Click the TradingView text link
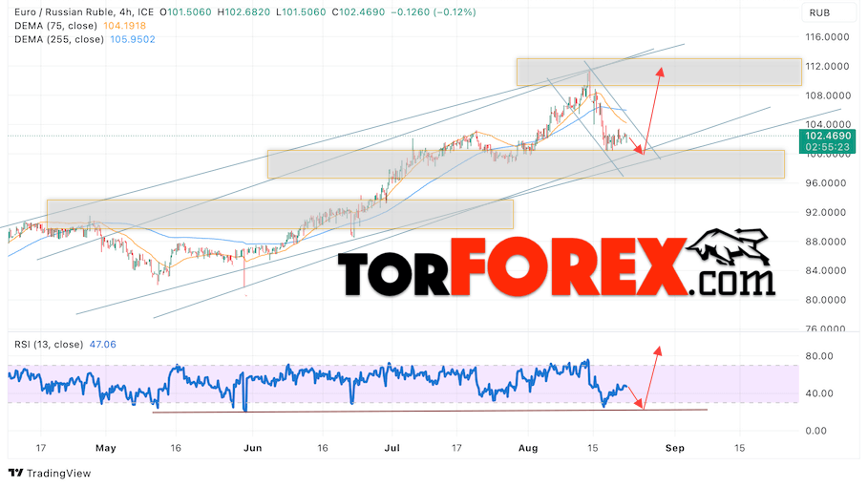868x487 pixels. click(58, 474)
